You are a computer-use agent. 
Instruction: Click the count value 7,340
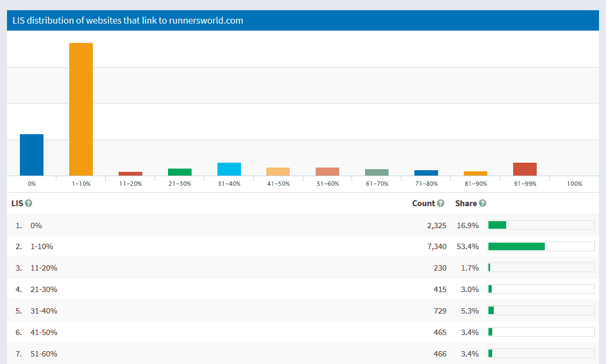coord(436,246)
